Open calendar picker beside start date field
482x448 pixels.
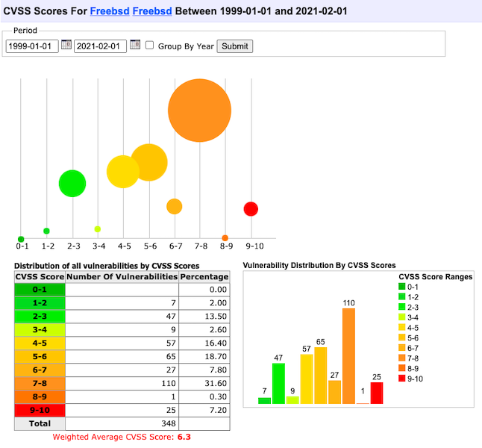[x=66, y=46]
